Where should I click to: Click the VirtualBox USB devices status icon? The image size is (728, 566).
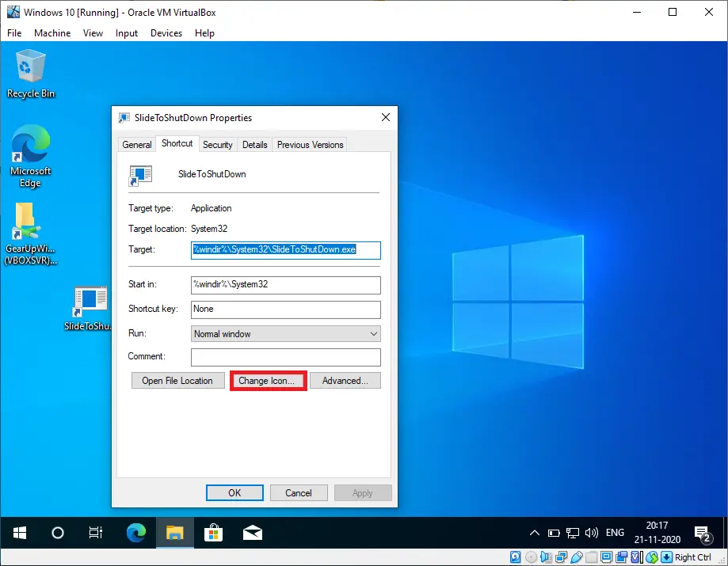577,557
